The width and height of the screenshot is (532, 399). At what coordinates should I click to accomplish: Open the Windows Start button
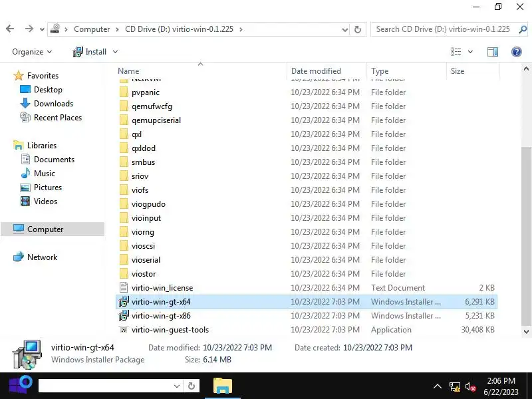coord(20,385)
